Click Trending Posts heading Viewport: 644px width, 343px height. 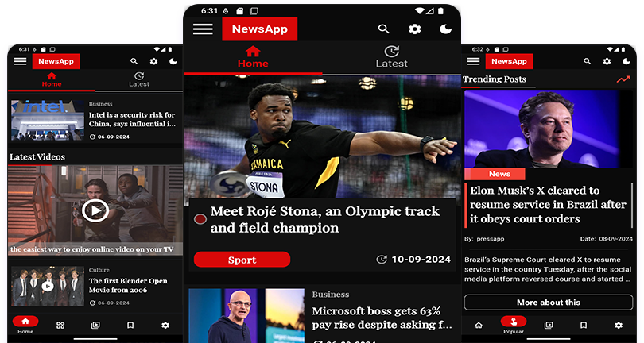[x=495, y=79]
